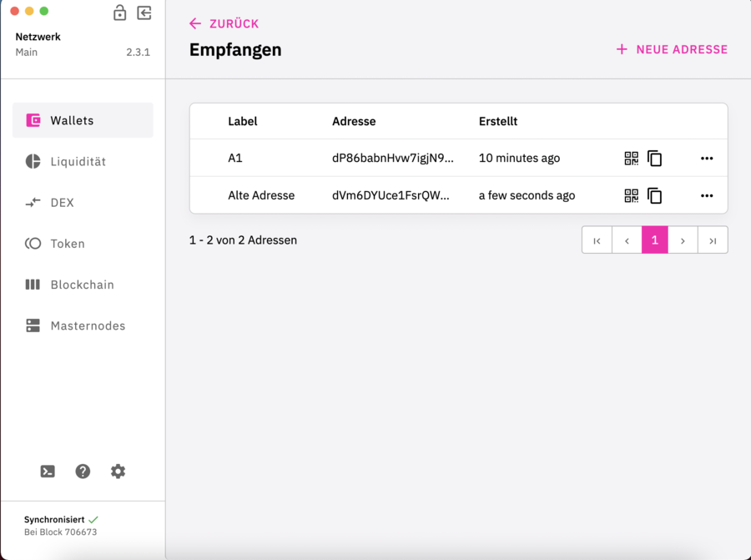
Task: Create a new address with Neue Adresse
Action: coord(672,49)
